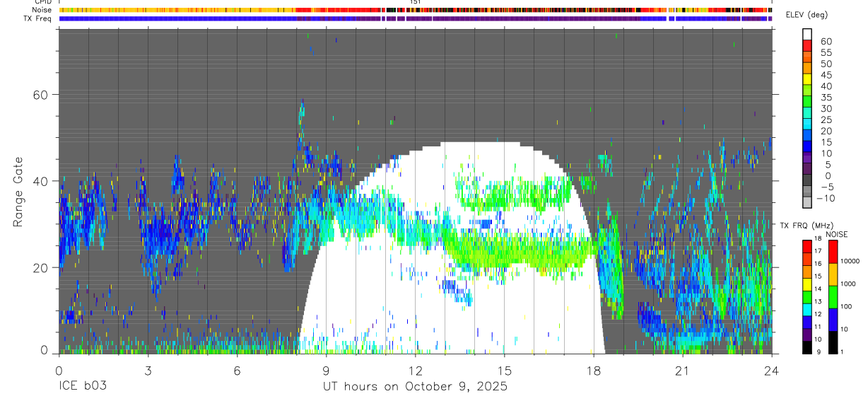Click the ELEV colorbar label "35"
Screen dimensions: 868x401
click(826, 98)
